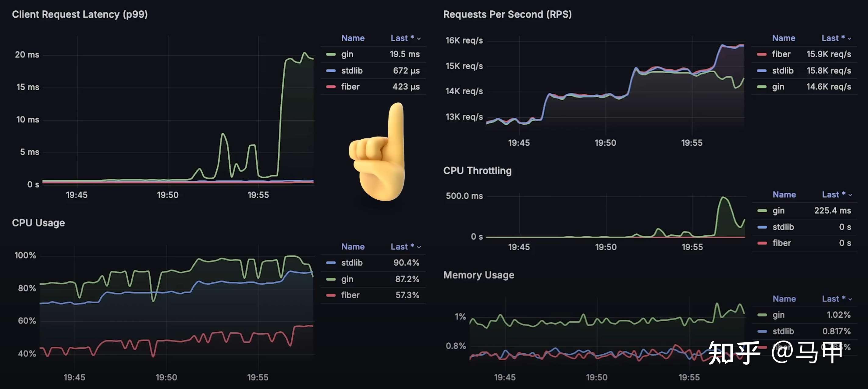Viewport: 868px width, 389px height.
Task: Click fiber red swatch in RPS legend
Action: click(x=762, y=54)
